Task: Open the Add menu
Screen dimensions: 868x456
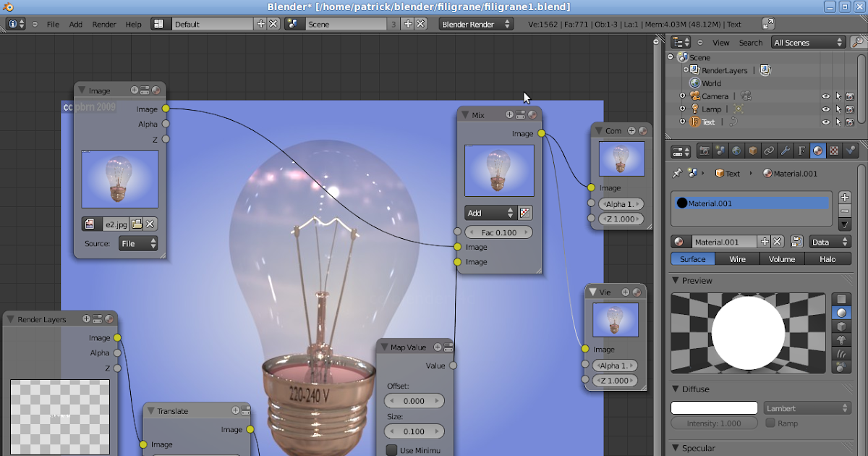Action: [x=75, y=24]
